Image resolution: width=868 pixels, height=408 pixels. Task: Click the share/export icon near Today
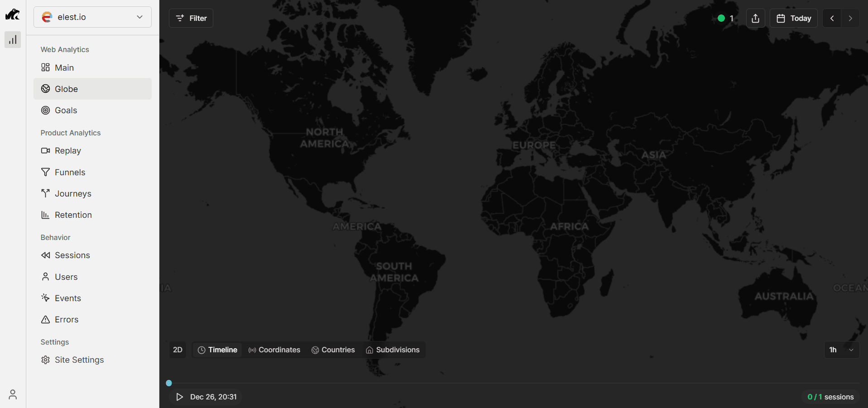click(755, 18)
